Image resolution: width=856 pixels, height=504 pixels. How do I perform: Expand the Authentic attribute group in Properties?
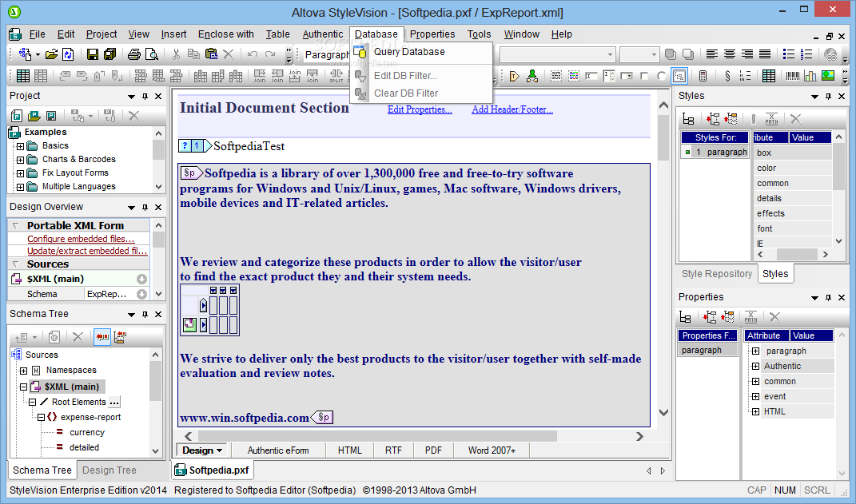click(755, 366)
